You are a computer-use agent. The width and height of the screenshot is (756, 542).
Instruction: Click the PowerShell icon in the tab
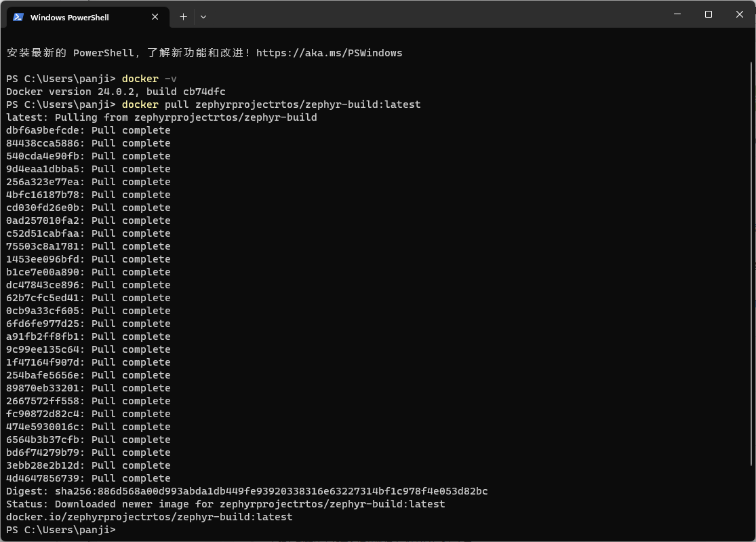(x=18, y=18)
